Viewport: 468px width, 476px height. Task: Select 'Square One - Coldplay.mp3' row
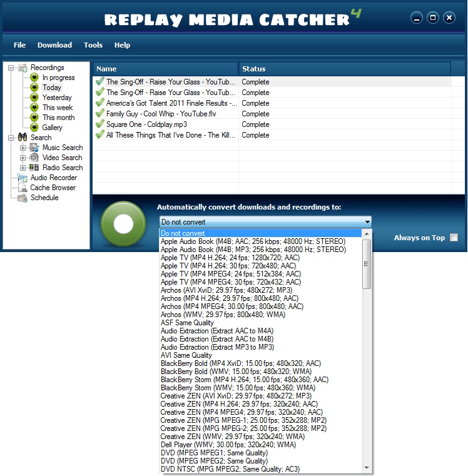[x=272, y=124]
